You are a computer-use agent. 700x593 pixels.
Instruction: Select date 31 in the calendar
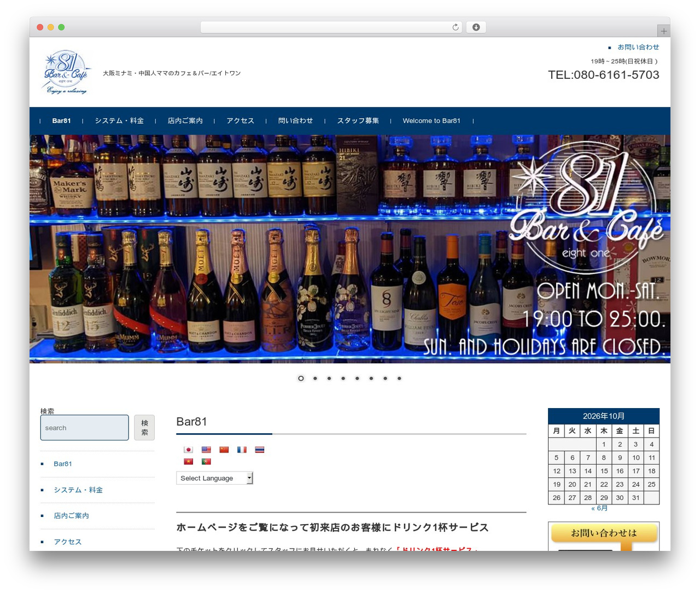click(x=635, y=498)
